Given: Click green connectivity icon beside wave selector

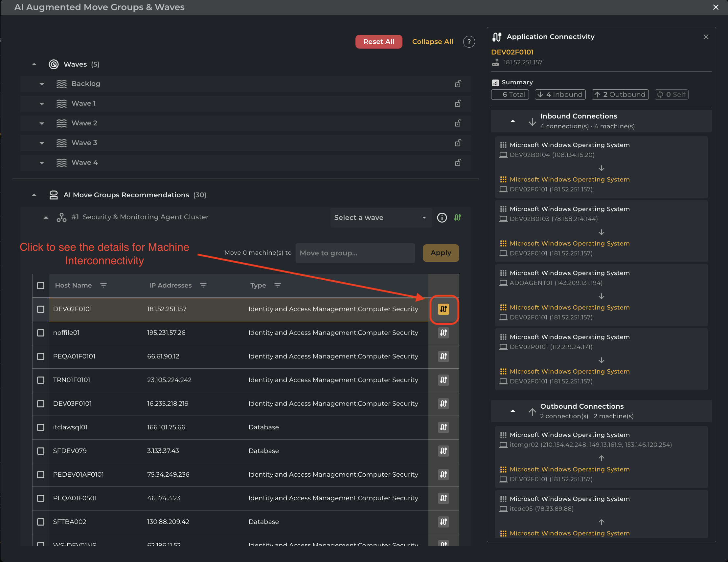Looking at the screenshot, I should [x=457, y=218].
